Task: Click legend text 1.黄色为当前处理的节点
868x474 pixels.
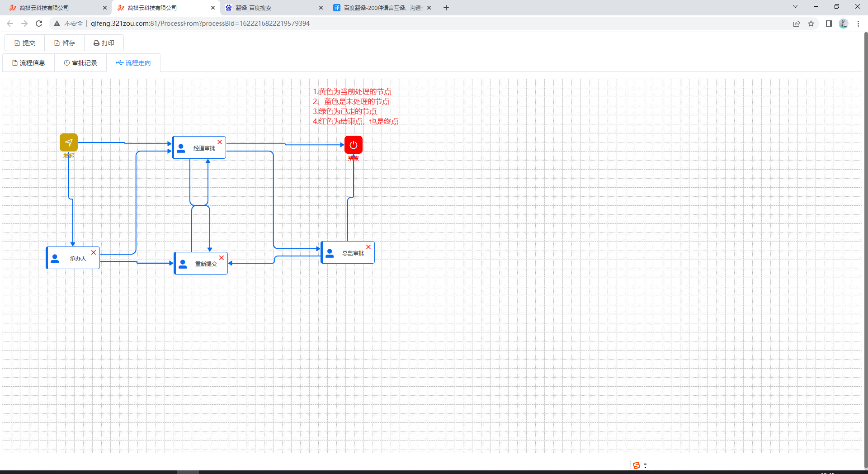Action: [x=352, y=92]
